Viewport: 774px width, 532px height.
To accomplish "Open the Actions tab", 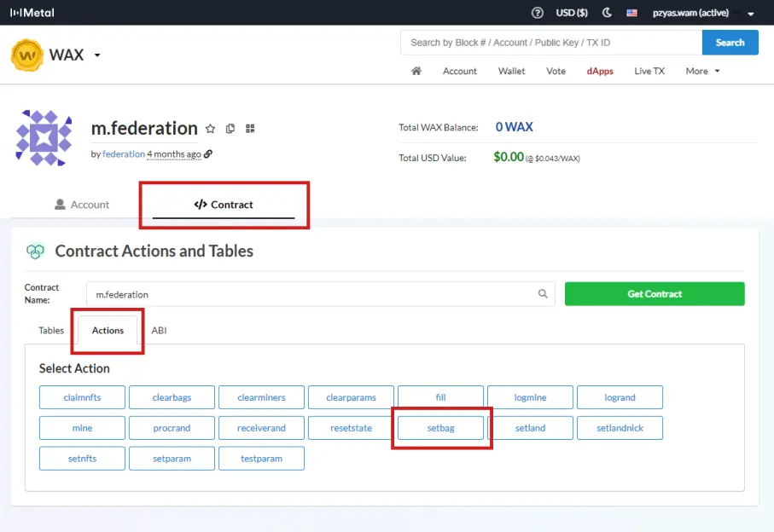I will click(x=108, y=330).
